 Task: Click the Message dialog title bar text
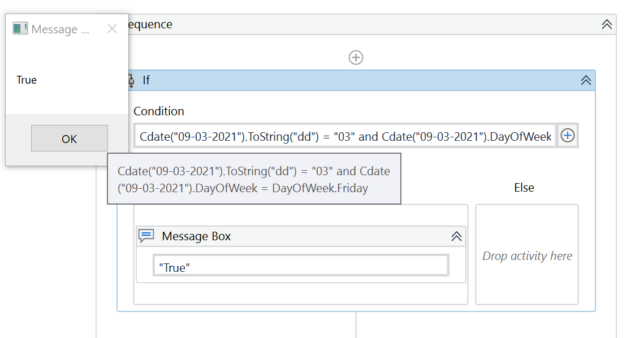pyautogui.click(x=60, y=29)
